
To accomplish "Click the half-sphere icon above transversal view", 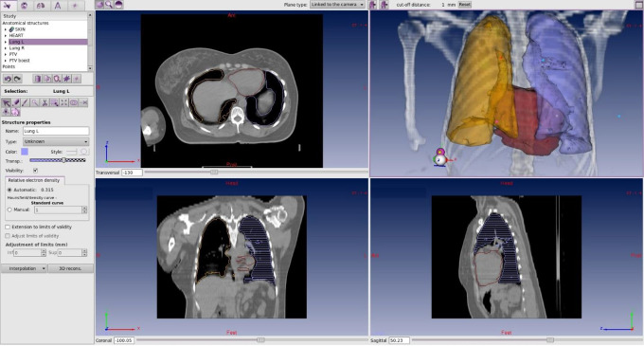I will tap(118, 5).
